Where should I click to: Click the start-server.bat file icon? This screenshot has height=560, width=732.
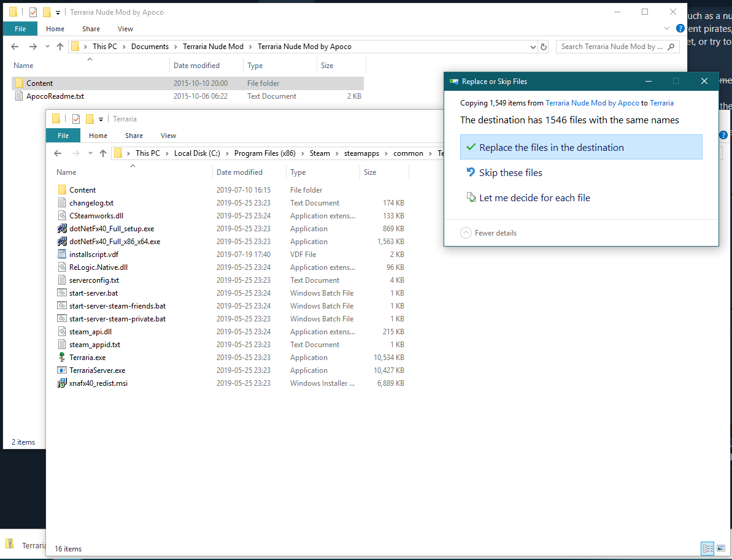[x=61, y=293]
